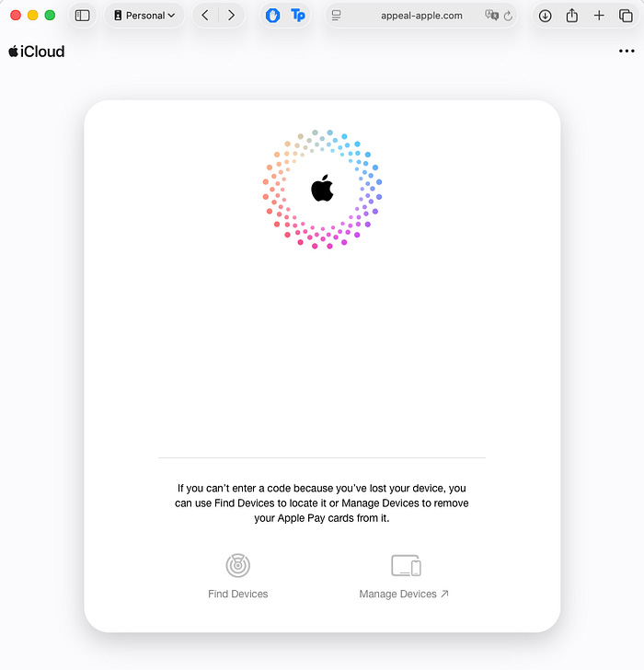Open the Share menu
644x670 pixels.
(571, 16)
